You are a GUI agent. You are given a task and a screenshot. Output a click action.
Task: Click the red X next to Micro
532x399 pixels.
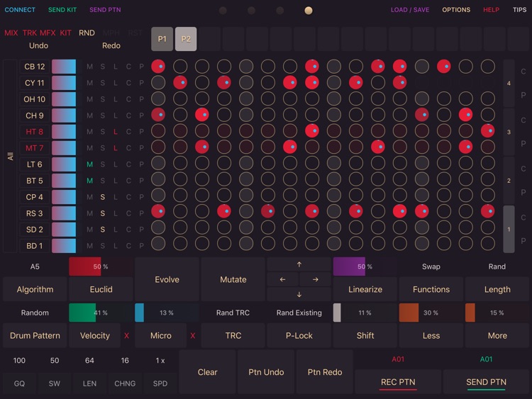point(193,336)
